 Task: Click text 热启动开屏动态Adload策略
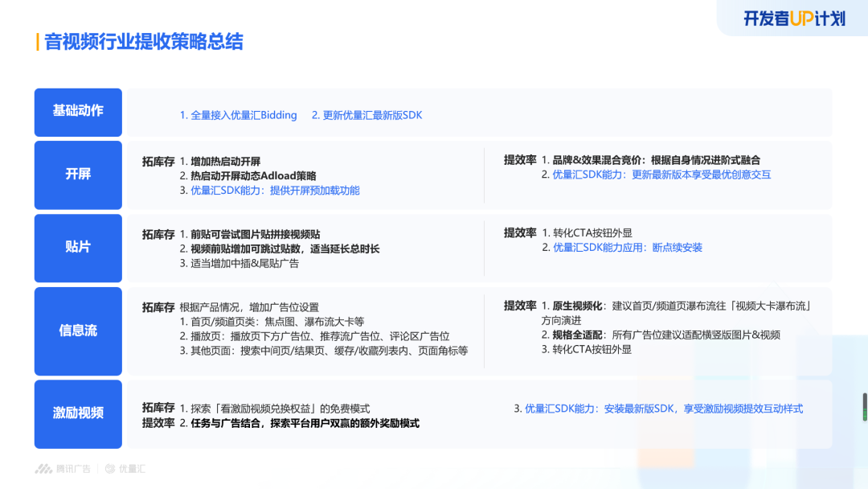[x=253, y=175]
